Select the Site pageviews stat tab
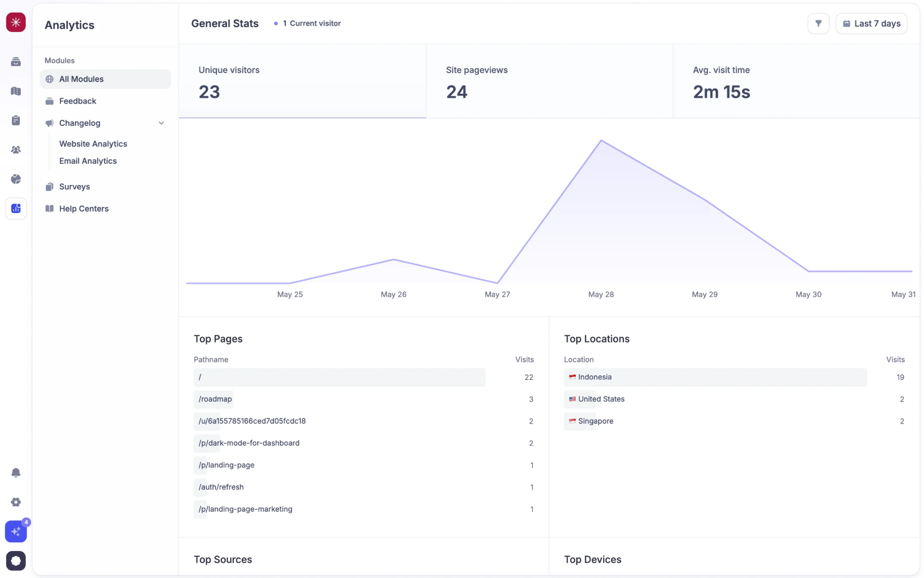The image size is (924, 578). (x=549, y=81)
